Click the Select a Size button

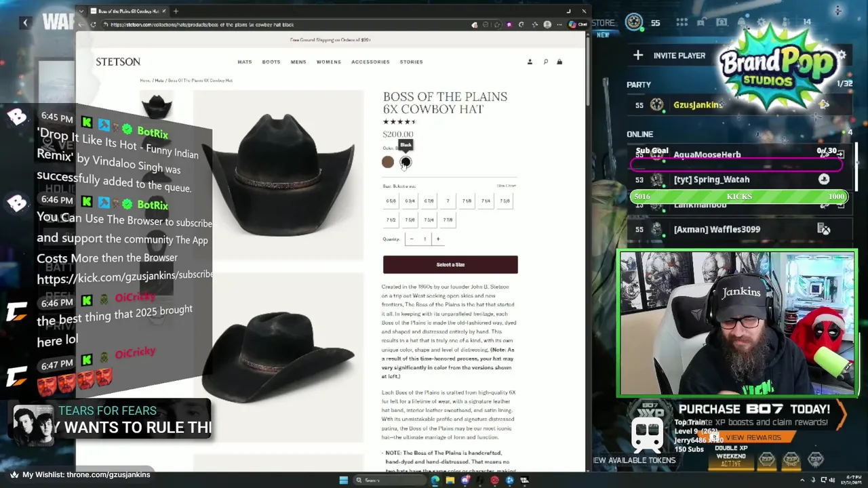(x=450, y=264)
